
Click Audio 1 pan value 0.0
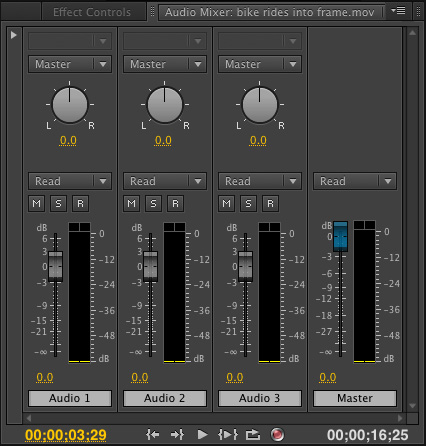68,141
